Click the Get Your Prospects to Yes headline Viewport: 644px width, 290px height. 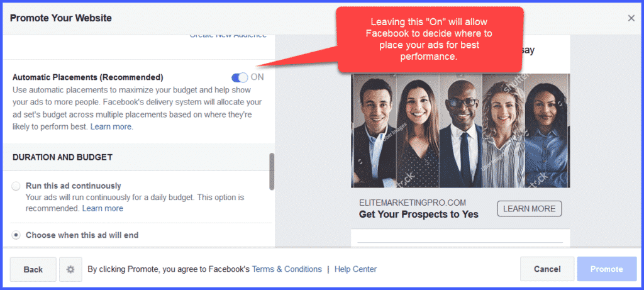pyautogui.click(x=418, y=214)
